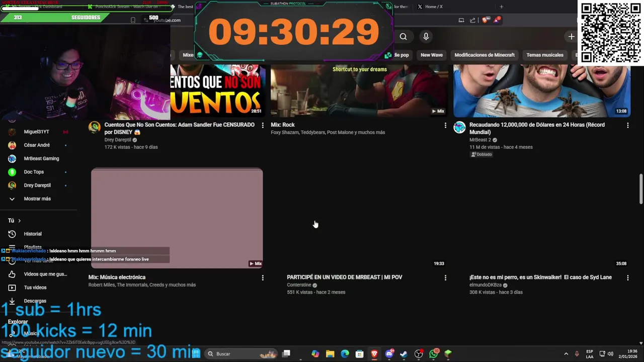Open PARTICIPÉ EN UN VIDEO DE MRBEAST title
This screenshot has width=644, height=362.
pos(344,277)
